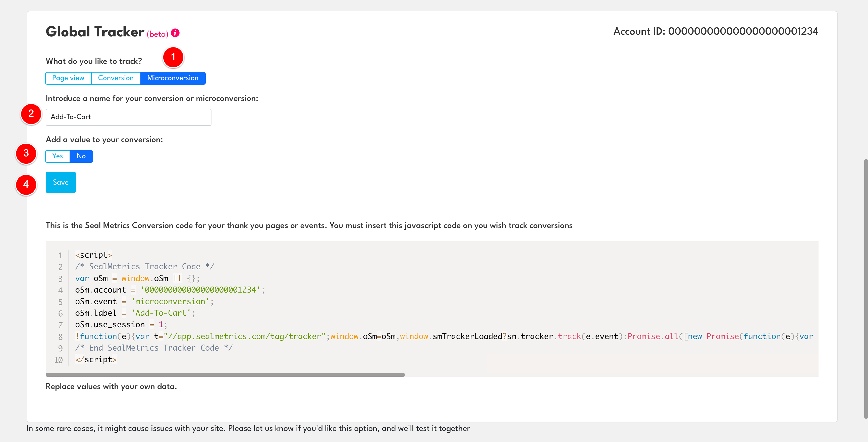Select No for the conversion value
Screen dimensions: 868x442
(x=81, y=156)
